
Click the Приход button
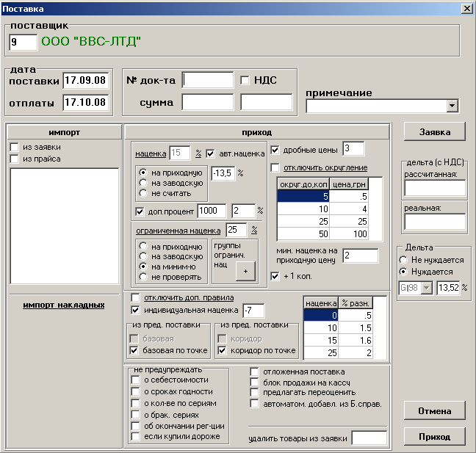[434, 437]
